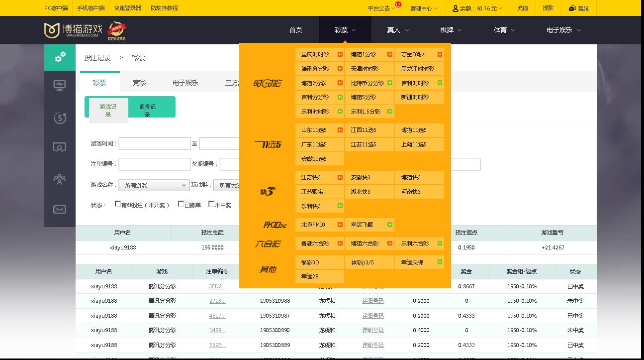Choose 比特币分分彩 in the lottery menu
Viewport: 644px width, 360px height.
369,83
